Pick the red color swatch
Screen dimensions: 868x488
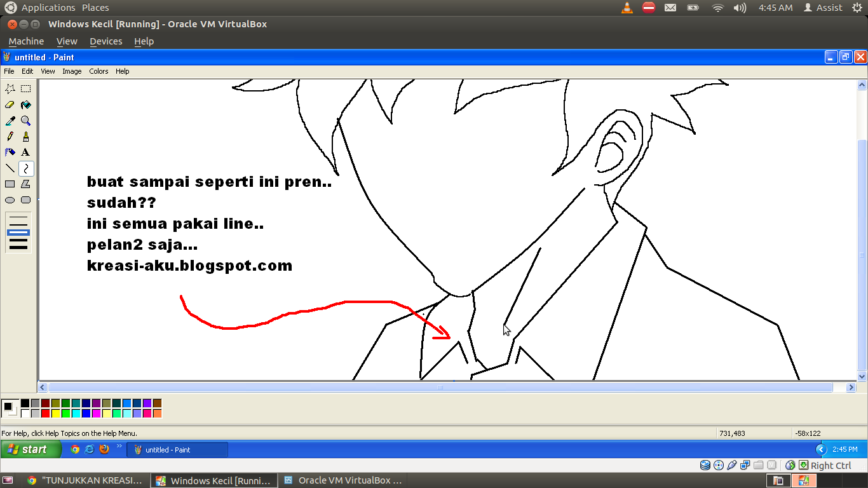pos(45,414)
